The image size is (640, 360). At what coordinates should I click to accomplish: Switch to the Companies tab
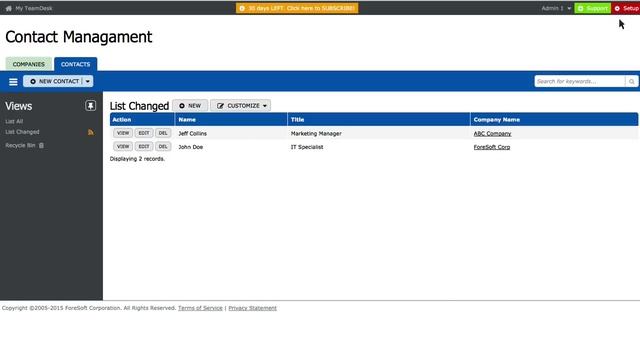pyautogui.click(x=29, y=64)
